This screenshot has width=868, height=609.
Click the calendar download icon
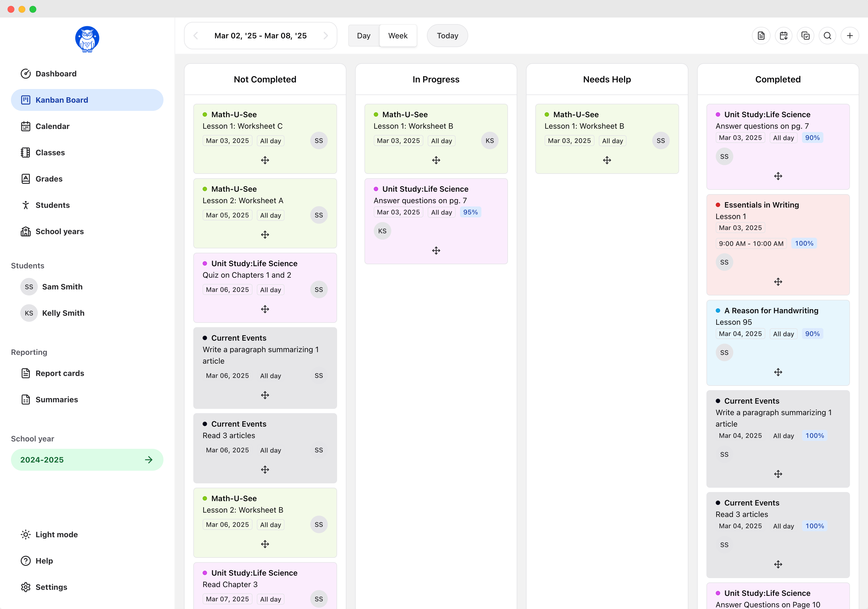(x=783, y=36)
